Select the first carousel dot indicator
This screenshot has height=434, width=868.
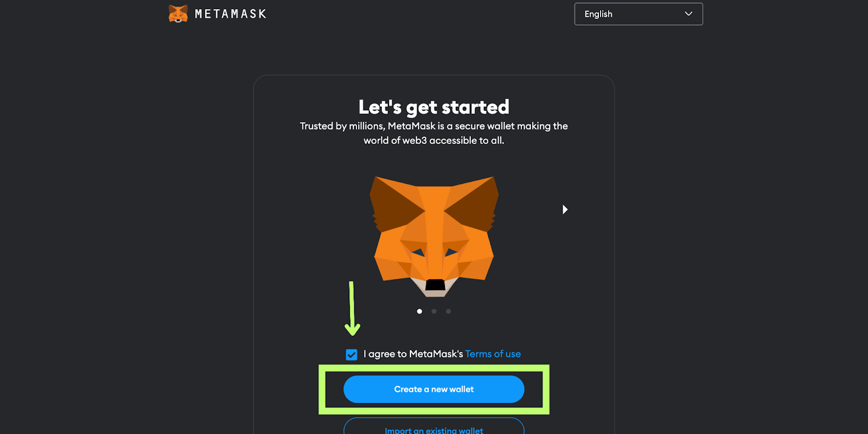pos(419,311)
